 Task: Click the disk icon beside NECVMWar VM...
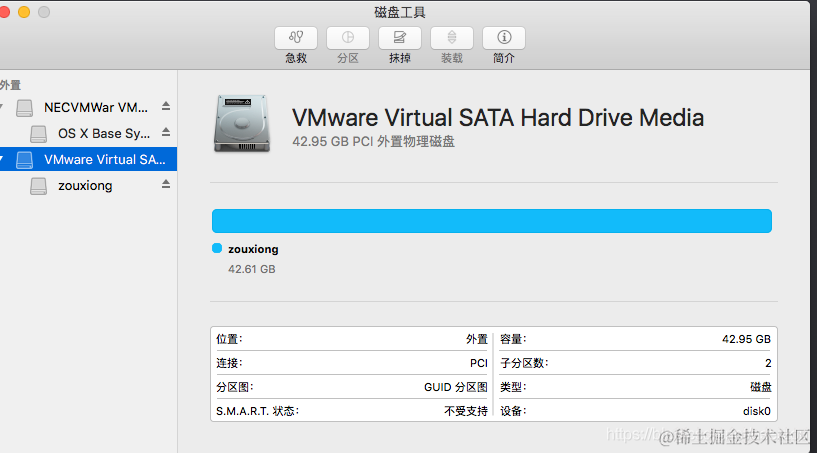[x=24, y=108]
